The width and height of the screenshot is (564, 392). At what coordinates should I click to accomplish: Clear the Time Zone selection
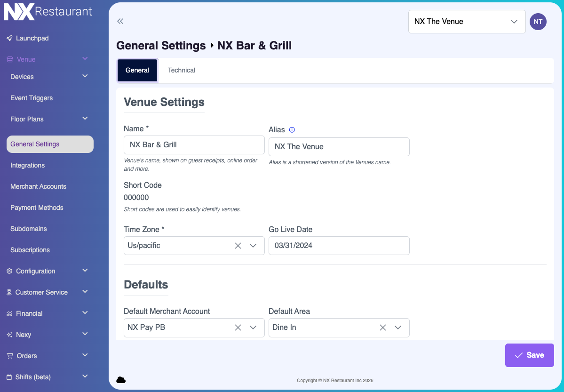click(238, 246)
